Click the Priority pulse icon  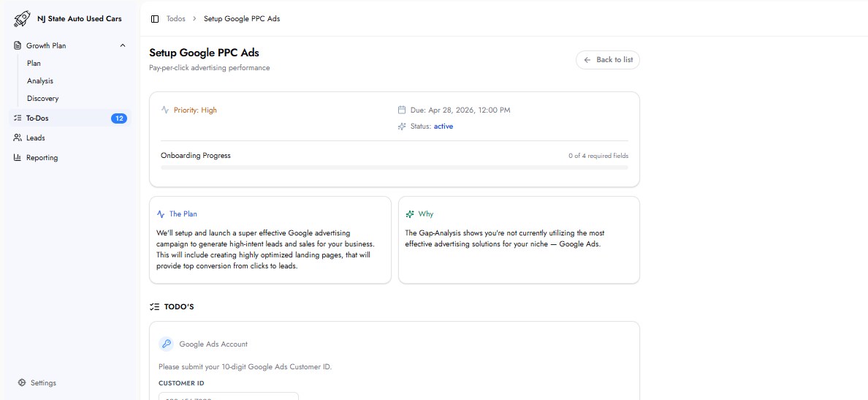[x=165, y=110]
